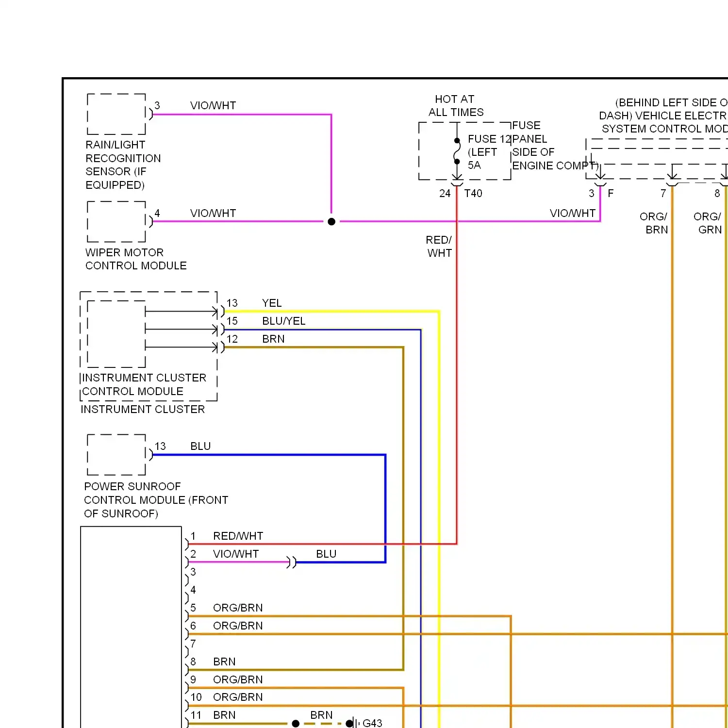Click the POWER SUNROOF CONTROL MODULE label

(x=156, y=500)
